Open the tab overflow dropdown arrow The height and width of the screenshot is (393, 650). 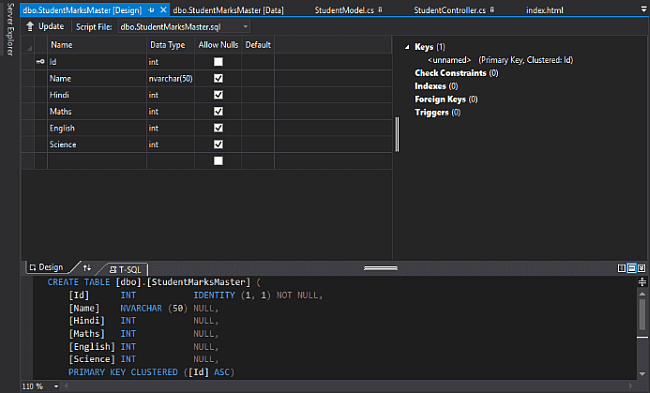tap(643, 9)
